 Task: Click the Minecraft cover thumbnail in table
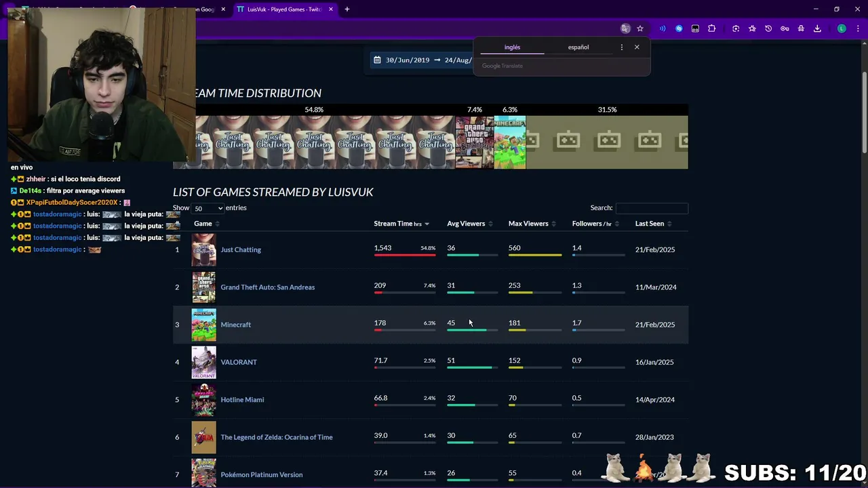coord(203,325)
